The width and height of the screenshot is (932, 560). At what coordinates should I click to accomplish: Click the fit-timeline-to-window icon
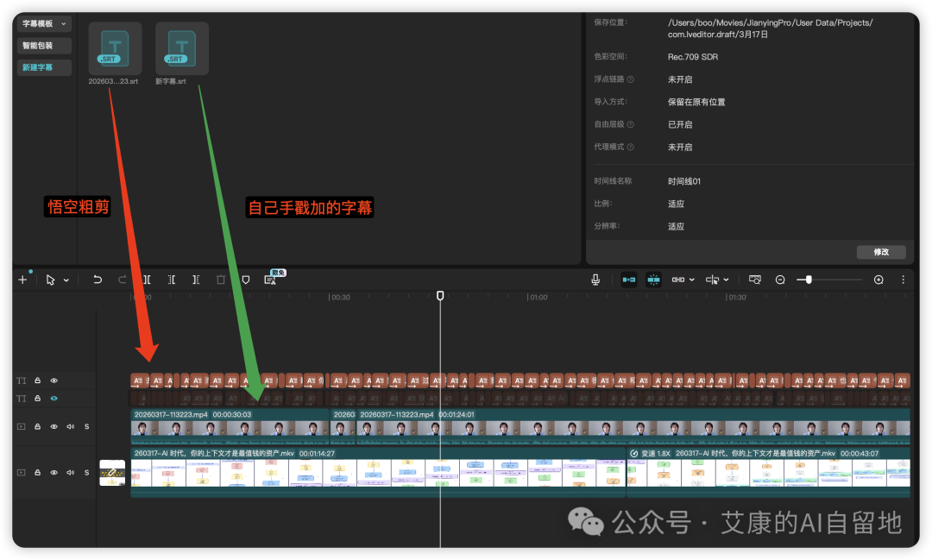coord(755,280)
